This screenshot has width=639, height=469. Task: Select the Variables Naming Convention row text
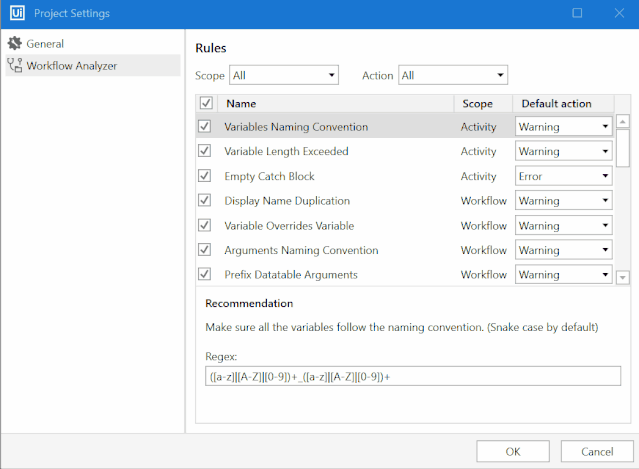pos(296,127)
